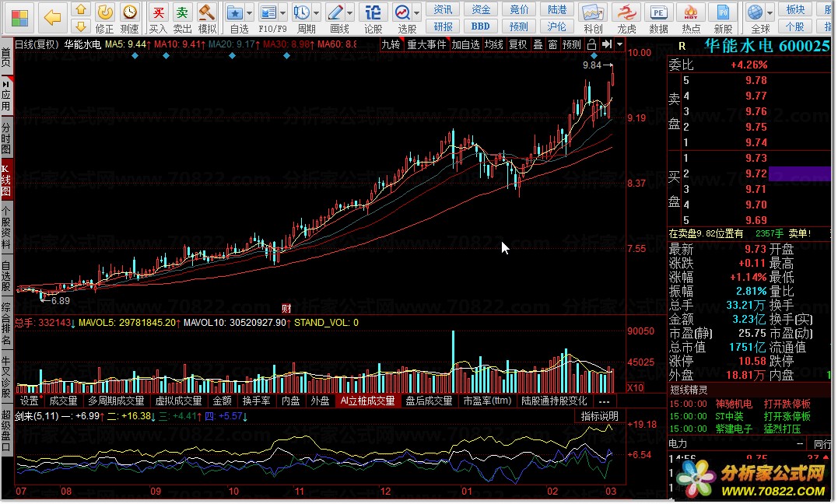Toggle the 叠 overlay option
Screen dimensions: 838x504
click(x=538, y=44)
